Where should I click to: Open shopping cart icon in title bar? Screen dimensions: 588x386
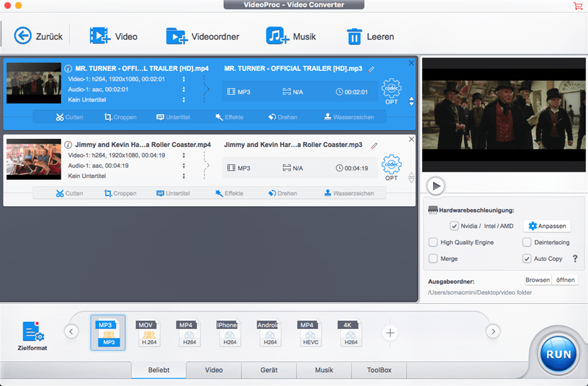(x=577, y=5)
